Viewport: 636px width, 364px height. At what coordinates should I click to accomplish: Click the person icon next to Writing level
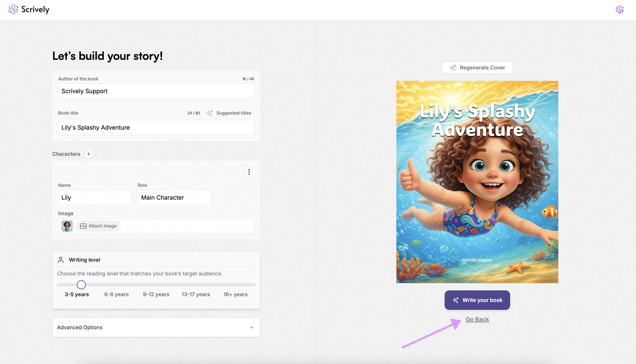pyautogui.click(x=61, y=260)
